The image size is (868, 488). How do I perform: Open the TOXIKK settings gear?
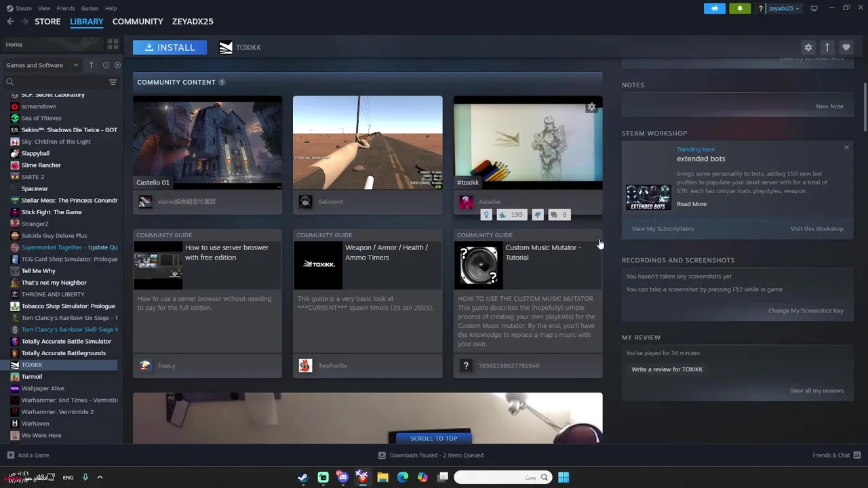808,47
